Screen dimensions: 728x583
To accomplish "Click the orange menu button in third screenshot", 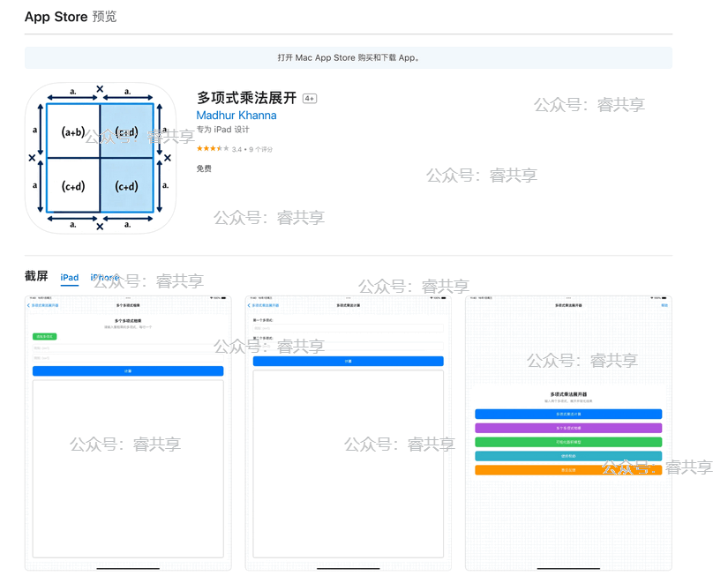I will [567, 470].
